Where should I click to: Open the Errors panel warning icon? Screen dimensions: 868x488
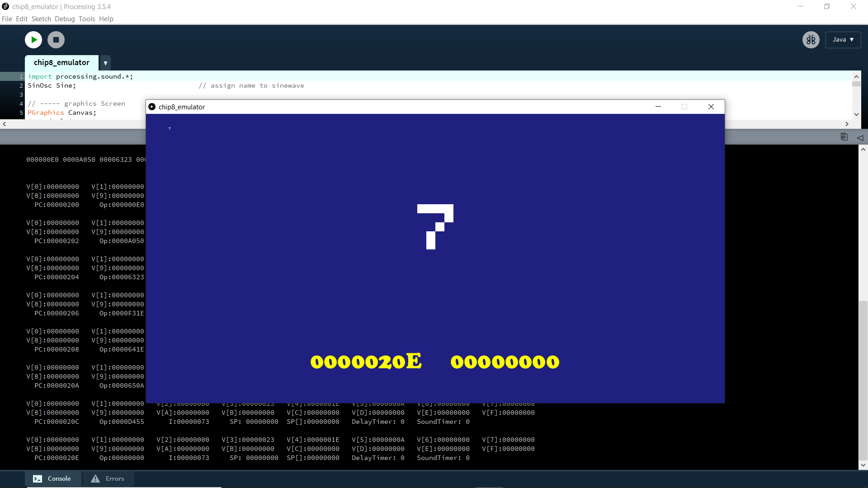[95, 479]
